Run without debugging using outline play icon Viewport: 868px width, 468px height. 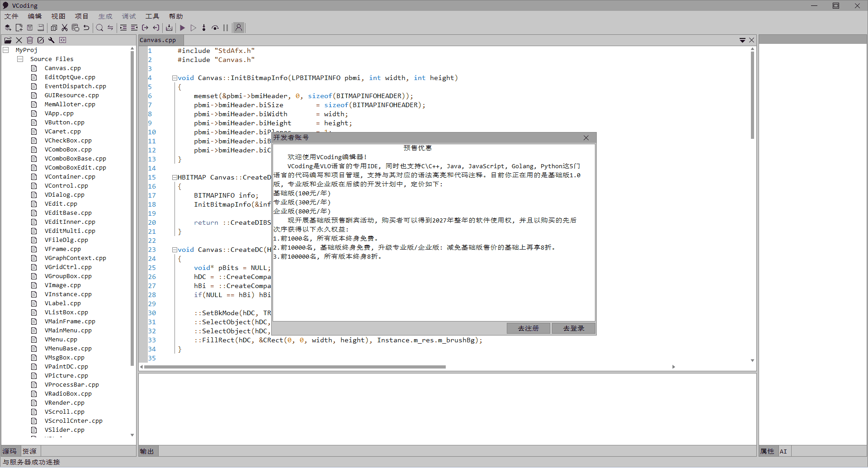pos(193,28)
